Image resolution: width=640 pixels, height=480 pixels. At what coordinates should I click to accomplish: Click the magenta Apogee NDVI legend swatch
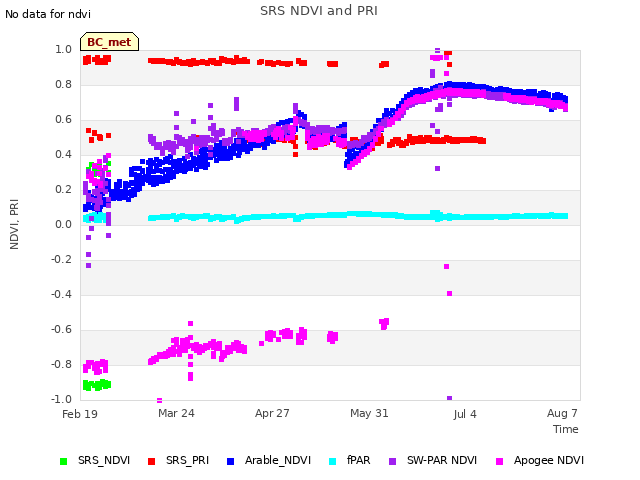click(x=499, y=461)
